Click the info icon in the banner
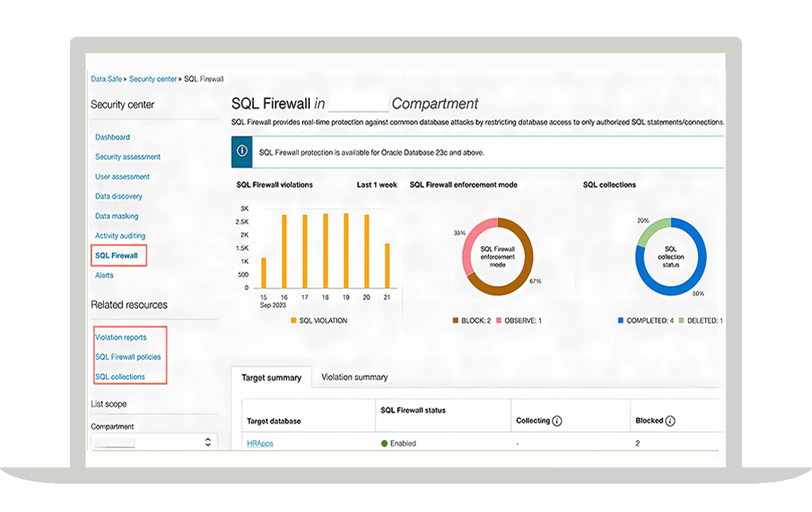 (243, 151)
